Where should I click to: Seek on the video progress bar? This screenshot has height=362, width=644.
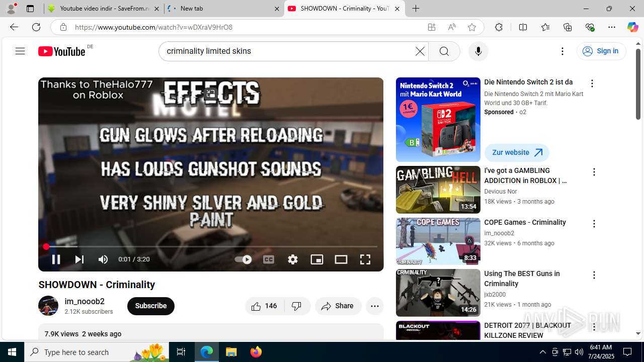pos(211,247)
